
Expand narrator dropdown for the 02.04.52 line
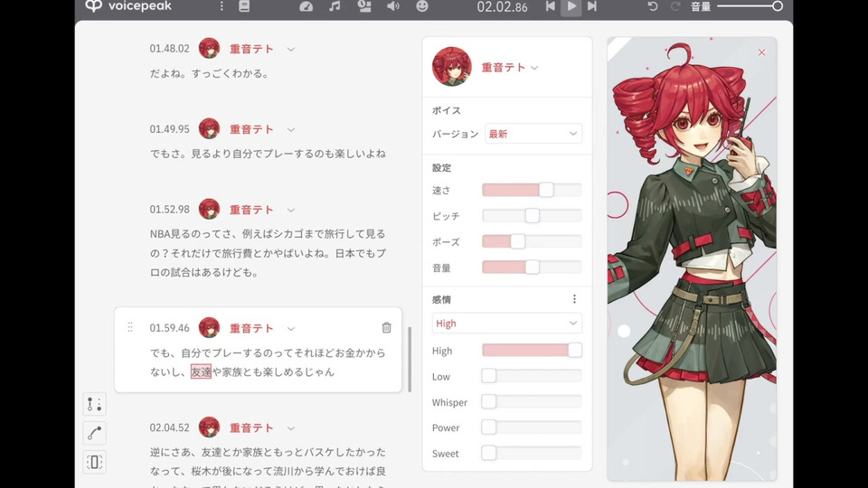[x=290, y=428]
